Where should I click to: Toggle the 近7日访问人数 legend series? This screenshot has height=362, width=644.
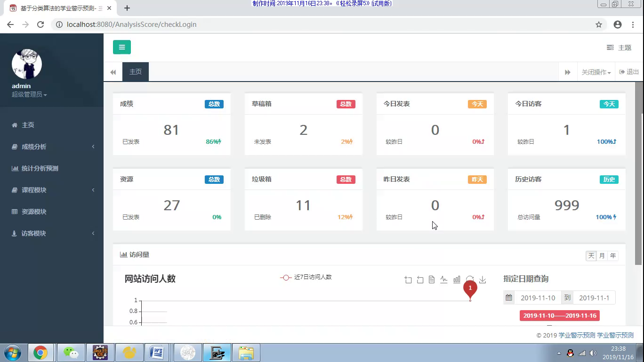coord(306,277)
